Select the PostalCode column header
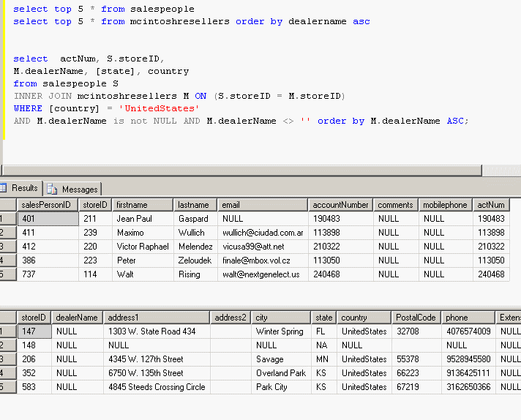This screenshot has width=521, height=420. (416, 318)
